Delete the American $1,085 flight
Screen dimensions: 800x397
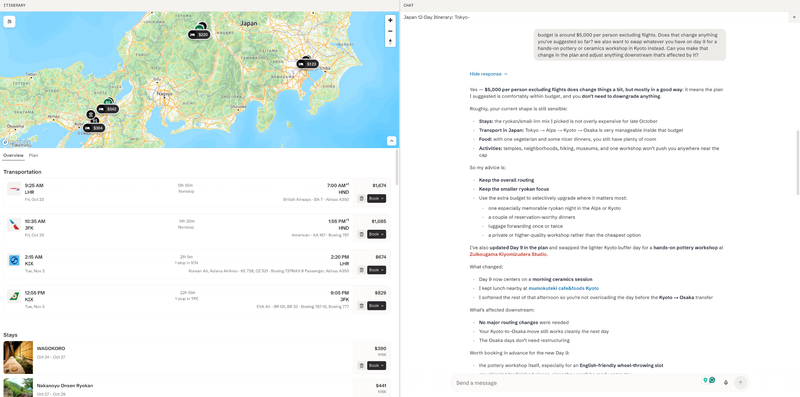[x=361, y=234]
